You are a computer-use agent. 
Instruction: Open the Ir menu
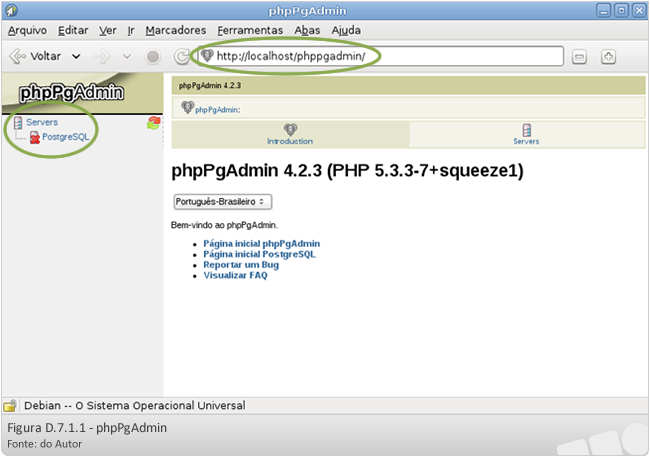pyautogui.click(x=131, y=30)
